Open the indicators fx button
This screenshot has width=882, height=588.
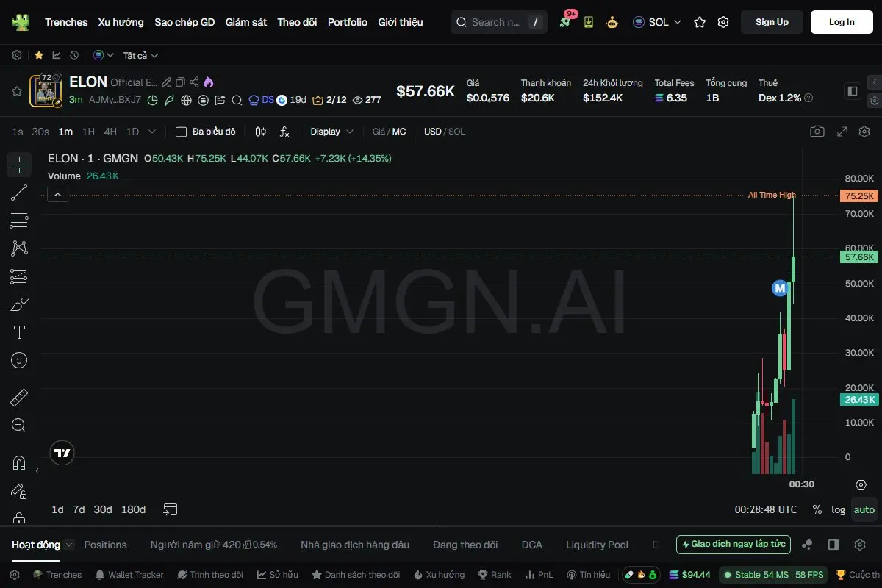[x=284, y=132]
